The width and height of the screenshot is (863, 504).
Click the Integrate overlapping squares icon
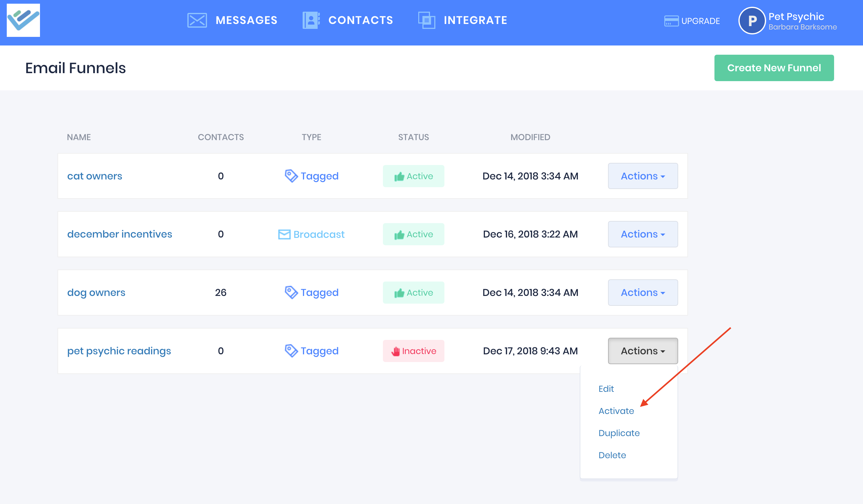[426, 20]
